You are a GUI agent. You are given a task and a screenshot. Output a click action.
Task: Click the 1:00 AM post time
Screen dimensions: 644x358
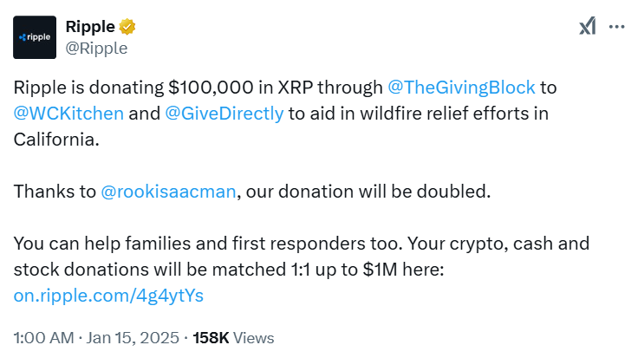[43, 338]
